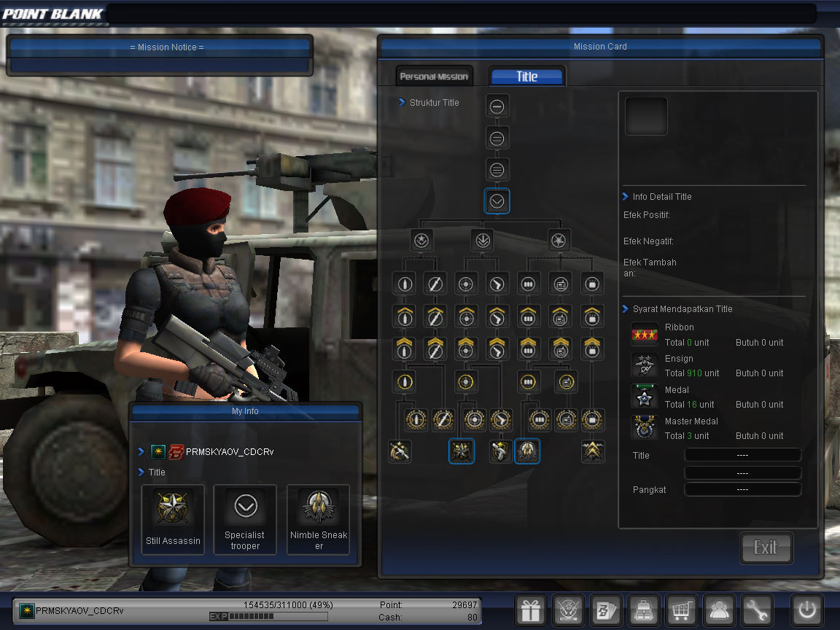Image resolution: width=840 pixels, height=630 pixels.
Task: Switch to the Personal Mission tab
Action: point(434,75)
